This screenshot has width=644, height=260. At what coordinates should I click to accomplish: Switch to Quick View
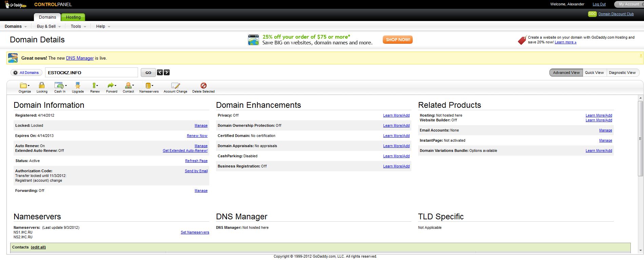click(x=594, y=73)
